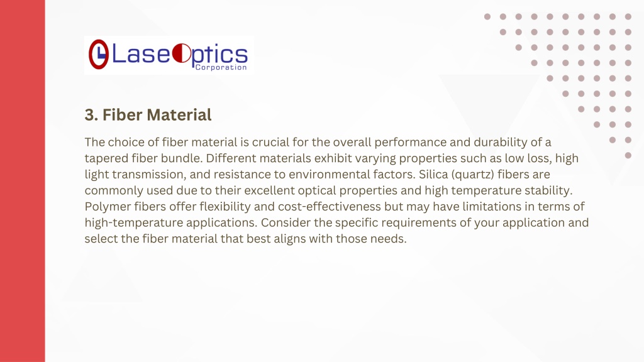This screenshot has width=644, height=362.
Task: Click the last line 'select the fiber material'
Action: 246,238
